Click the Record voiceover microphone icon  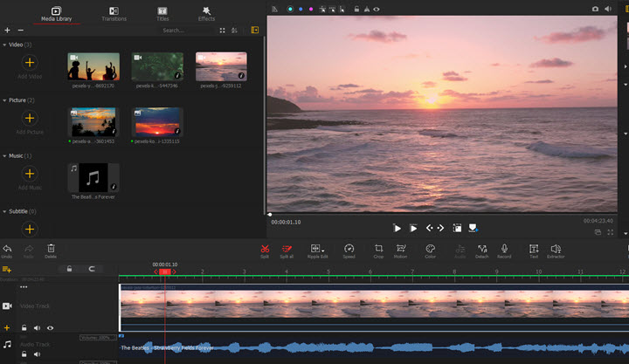tap(504, 250)
